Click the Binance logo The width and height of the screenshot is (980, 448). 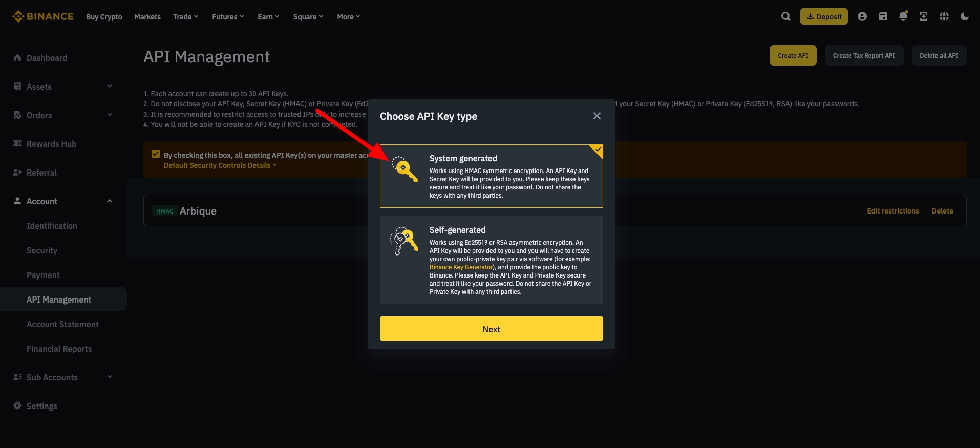point(43,16)
